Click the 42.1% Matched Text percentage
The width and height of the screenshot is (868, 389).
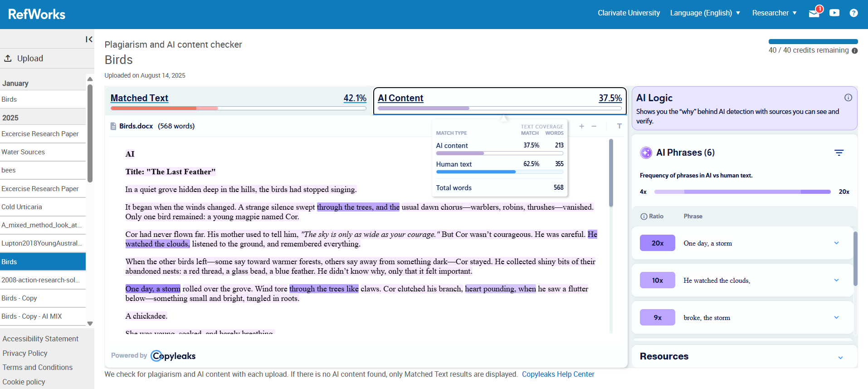pyautogui.click(x=355, y=98)
